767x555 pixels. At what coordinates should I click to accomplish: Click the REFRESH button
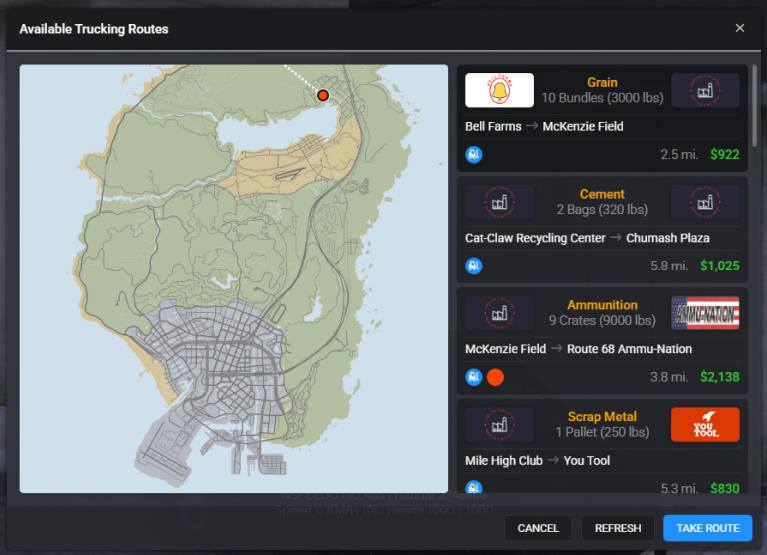(x=618, y=528)
